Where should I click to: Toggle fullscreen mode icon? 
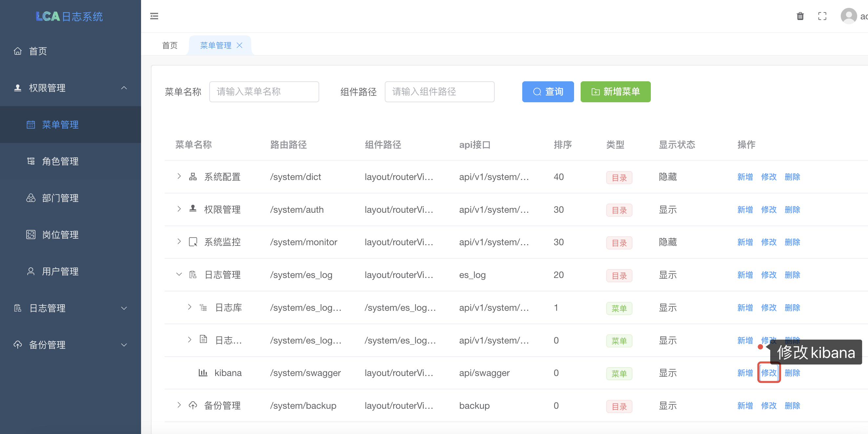pyautogui.click(x=822, y=16)
